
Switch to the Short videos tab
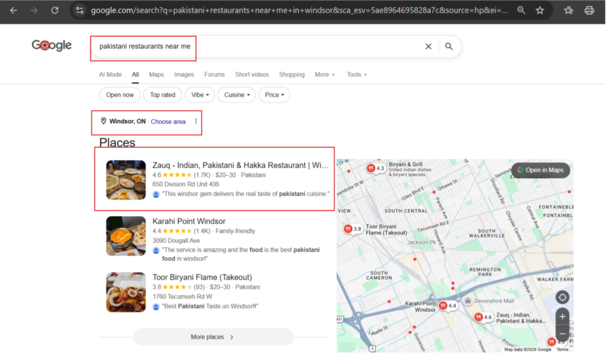click(252, 75)
